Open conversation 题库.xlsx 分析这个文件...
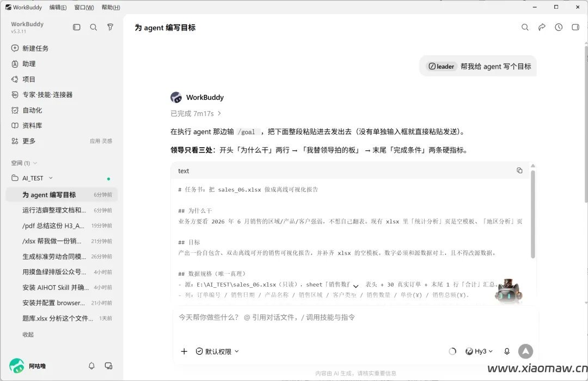Image resolution: width=588 pixels, height=381 pixels. [62, 318]
